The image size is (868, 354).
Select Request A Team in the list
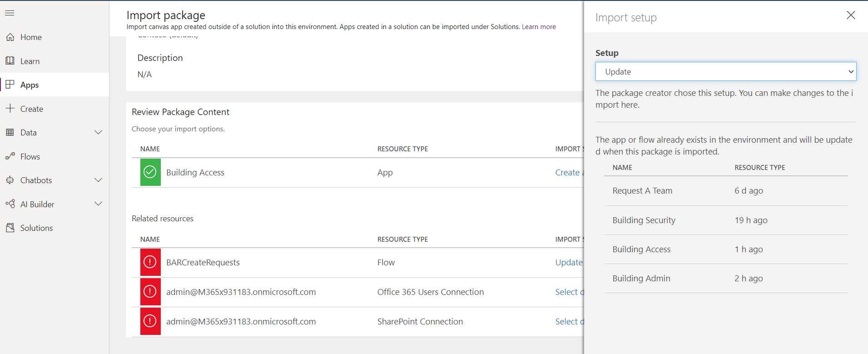click(x=642, y=191)
